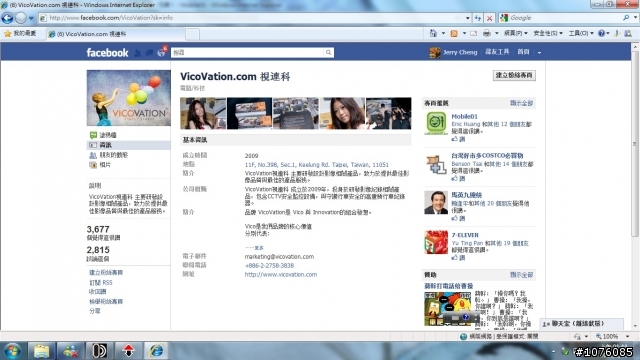Image resolution: width=640 pixels, height=360 pixels.
Task: Open the 塗鴉牆 Wall sidebar item
Action: click(x=108, y=135)
